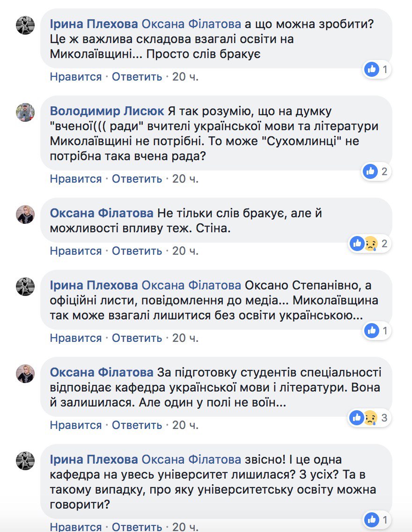Click "Ответить" under the "Просто слів бракує" comment

(137, 77)
